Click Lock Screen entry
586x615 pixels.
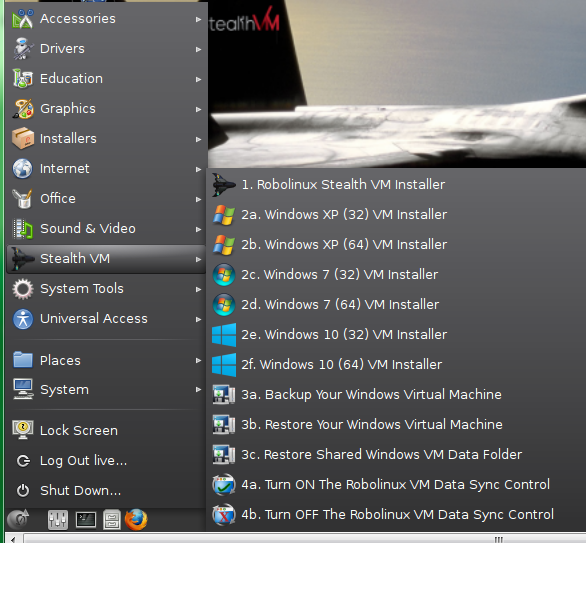(106, 431)
